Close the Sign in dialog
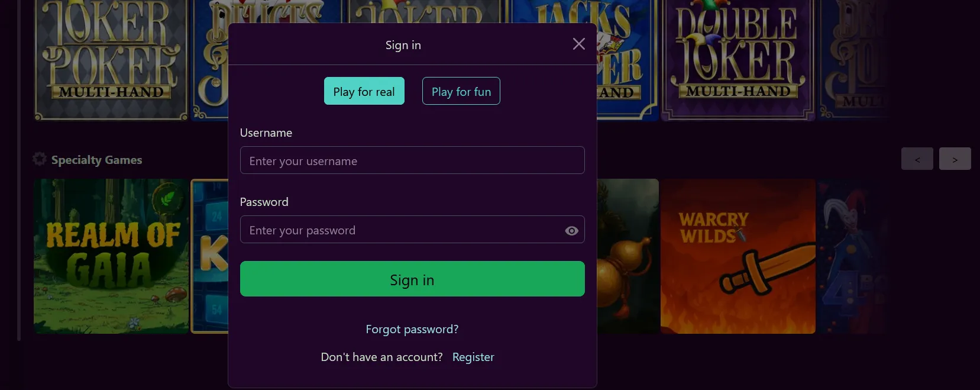 pos(578,43)
